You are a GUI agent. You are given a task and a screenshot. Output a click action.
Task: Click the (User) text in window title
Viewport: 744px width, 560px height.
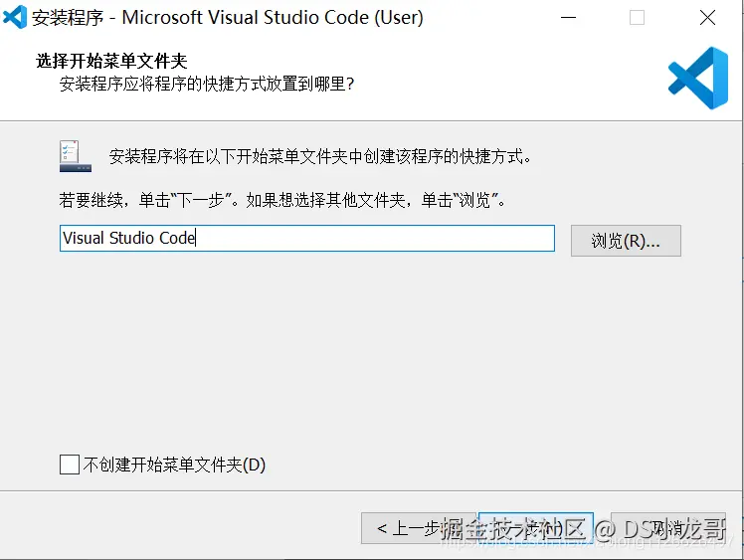(x=396, y=18)
